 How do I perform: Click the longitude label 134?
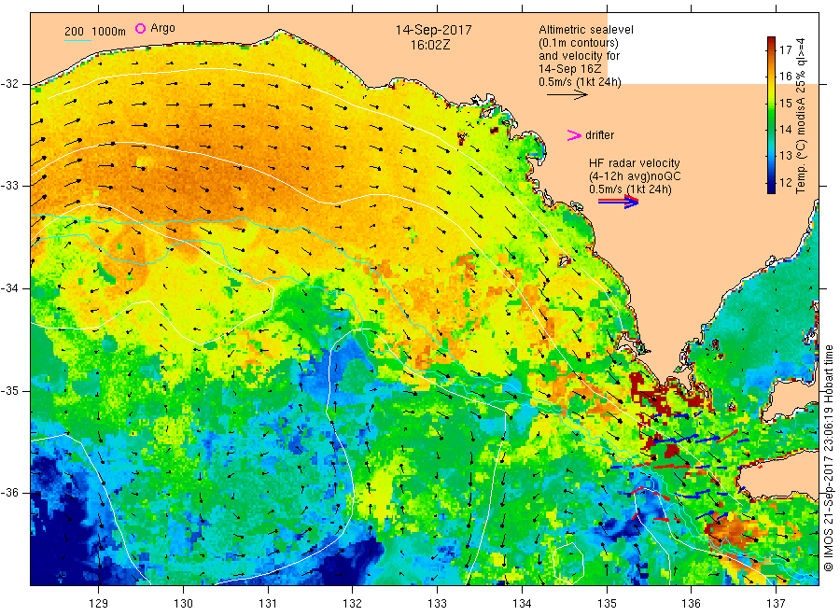pyautogui.click(x=522, y=604)
